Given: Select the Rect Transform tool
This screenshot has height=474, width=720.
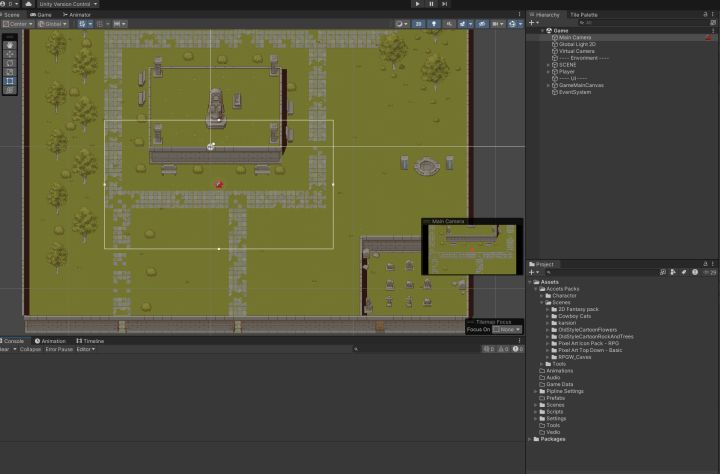Looking at the screenshot, I should [10, 81].
